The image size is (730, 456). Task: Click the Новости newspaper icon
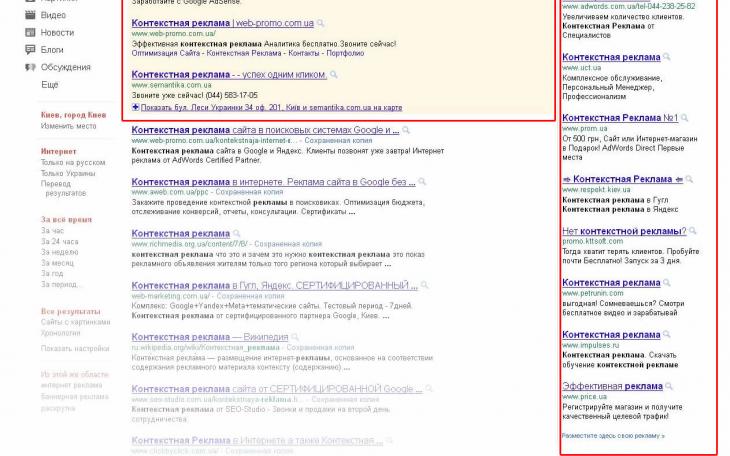(30, 33)
